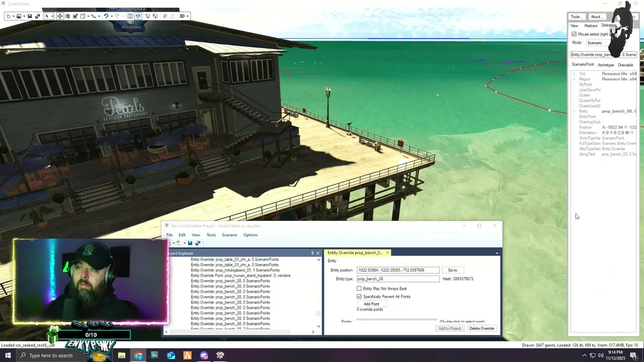Select prop_human_stand_impatient Override Point row
Viewport: 644px width, 362px height.
click(x=240, y=276)
